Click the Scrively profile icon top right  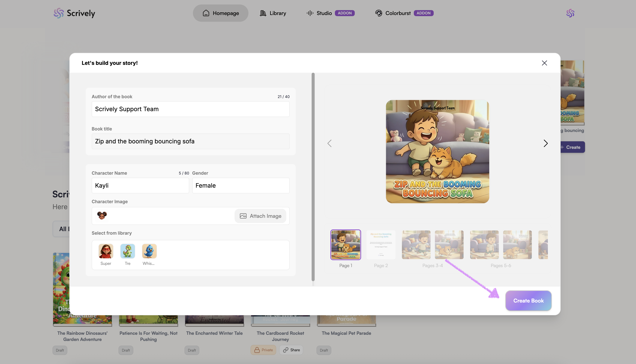point(570,13)
